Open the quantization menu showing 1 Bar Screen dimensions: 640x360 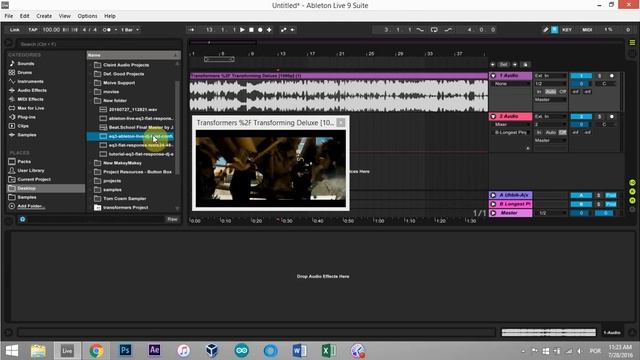130,30
